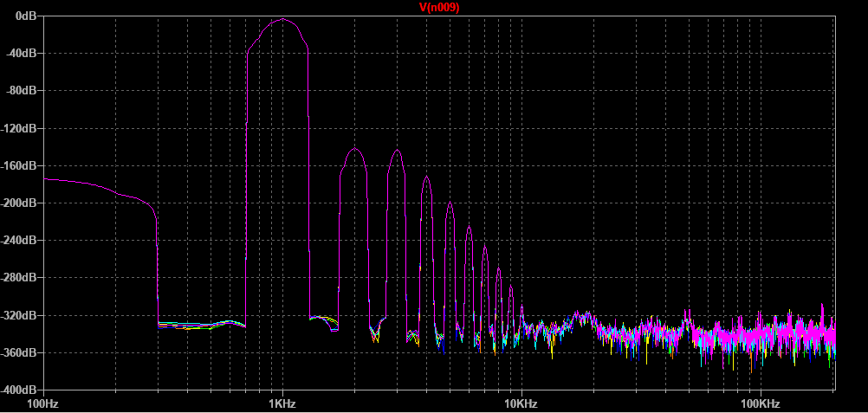
Task: Click the -360dB vertical axis label
Action: [20, 352]
